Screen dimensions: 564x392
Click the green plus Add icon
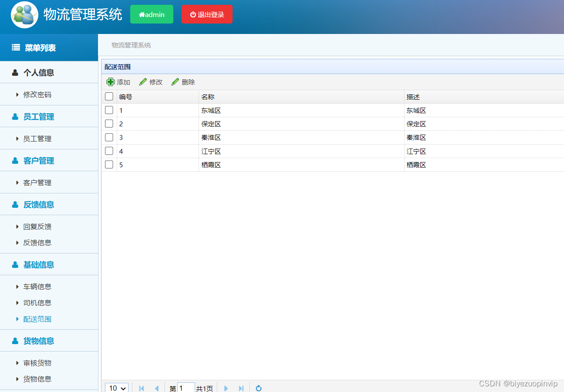click(111, 82)
